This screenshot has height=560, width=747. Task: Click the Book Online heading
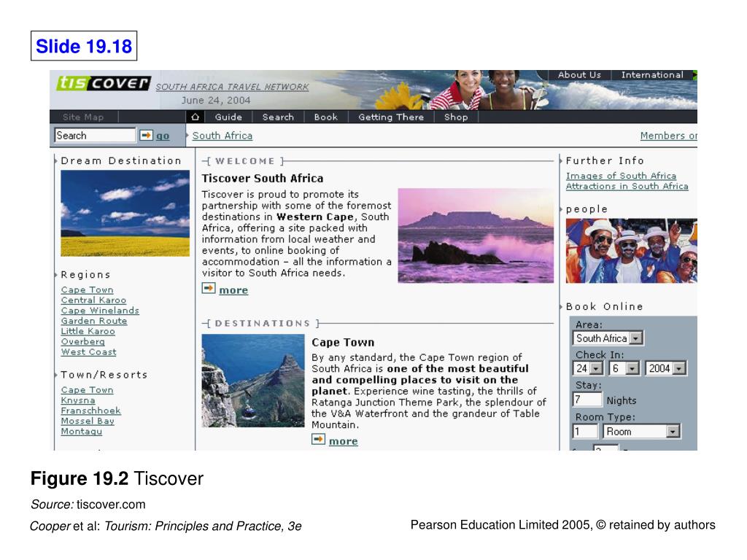click(605, 306)
